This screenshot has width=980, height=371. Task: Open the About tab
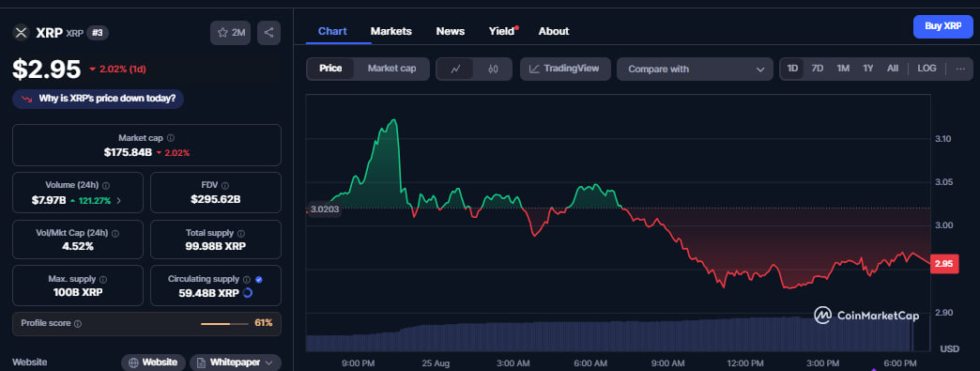click(x=554, y=31)
